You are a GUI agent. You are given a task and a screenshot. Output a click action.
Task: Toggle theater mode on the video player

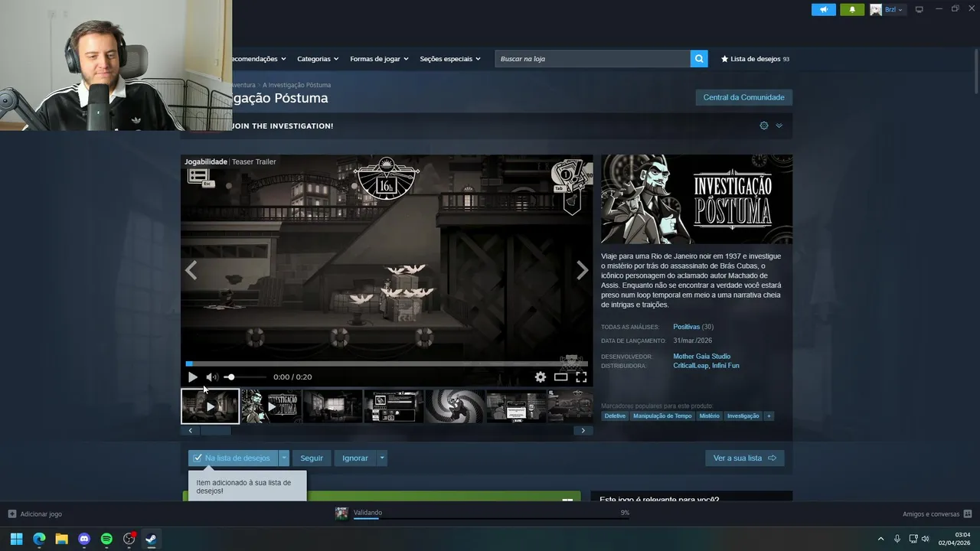pyautogui.click(x=561, y=377)
